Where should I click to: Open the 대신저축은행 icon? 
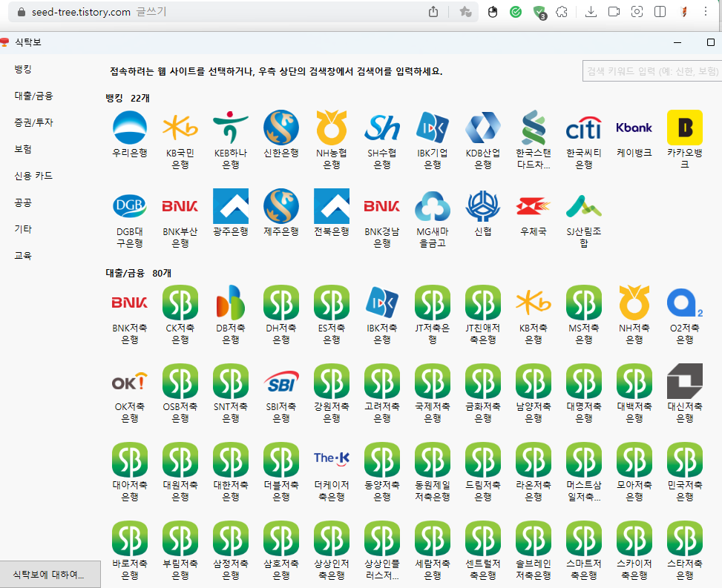point(685,381)
